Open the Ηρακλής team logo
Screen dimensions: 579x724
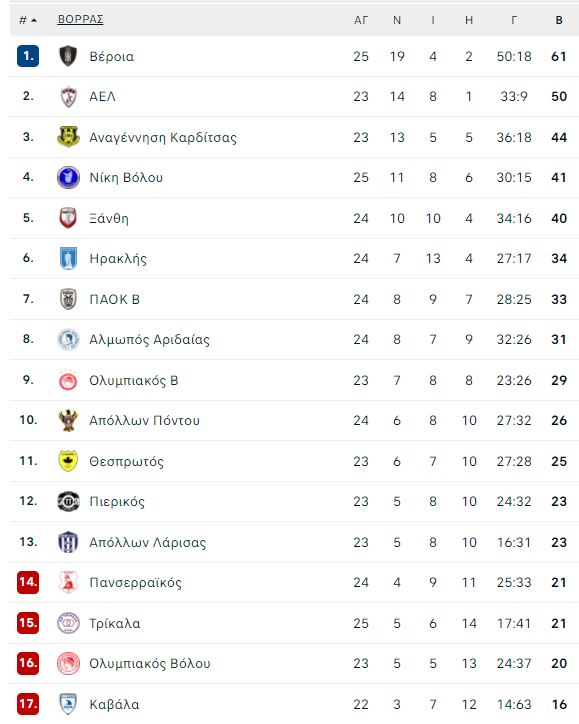[68, 258]
